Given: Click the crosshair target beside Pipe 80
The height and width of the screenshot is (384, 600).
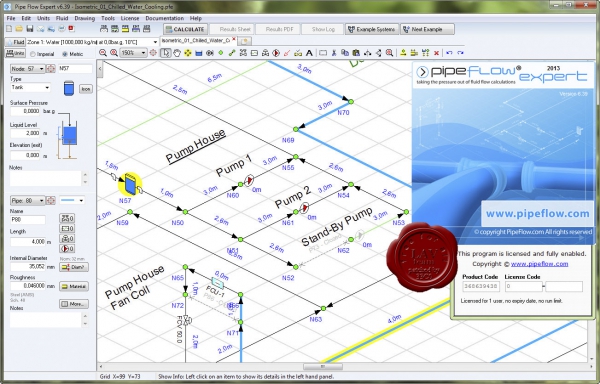Looking at the screenshot, I should click(51, 200).
